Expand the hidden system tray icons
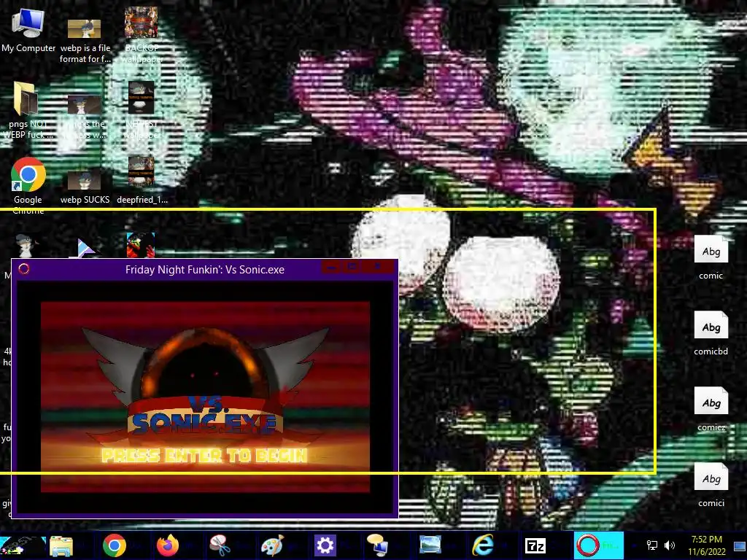The height and width of the screenshot is (560, 747). [x=634, y=545]
